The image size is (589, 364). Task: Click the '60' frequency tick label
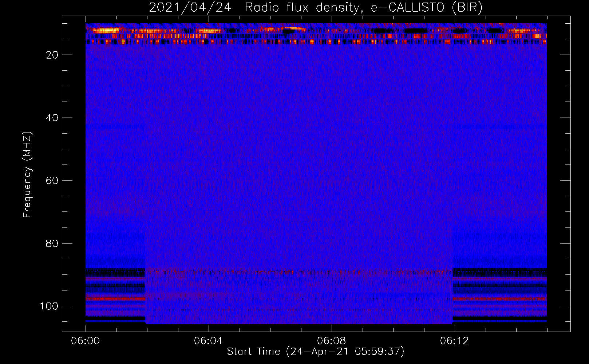point(52,181)
